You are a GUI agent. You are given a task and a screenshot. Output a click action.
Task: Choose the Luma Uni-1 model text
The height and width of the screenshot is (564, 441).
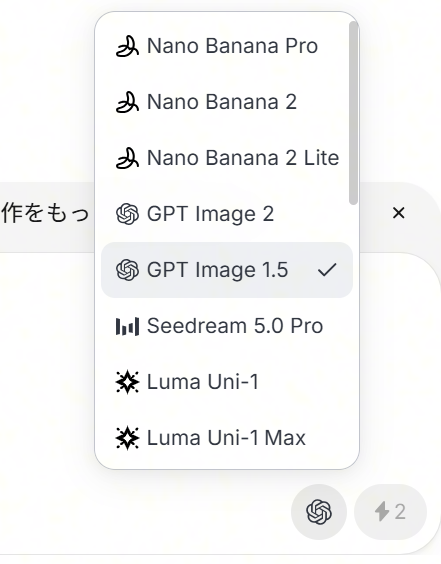(x=203, y=382)
